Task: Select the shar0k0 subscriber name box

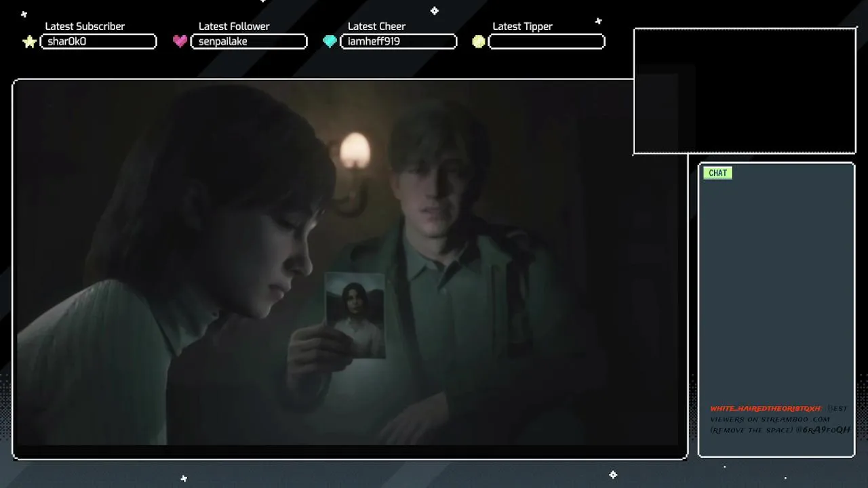Action: (98, 41)
